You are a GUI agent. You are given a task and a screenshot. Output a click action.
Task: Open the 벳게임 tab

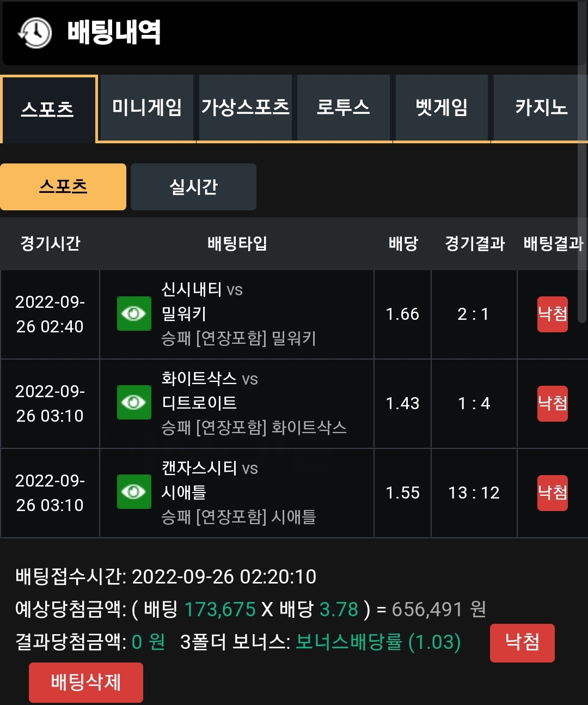tap(442, 108)
